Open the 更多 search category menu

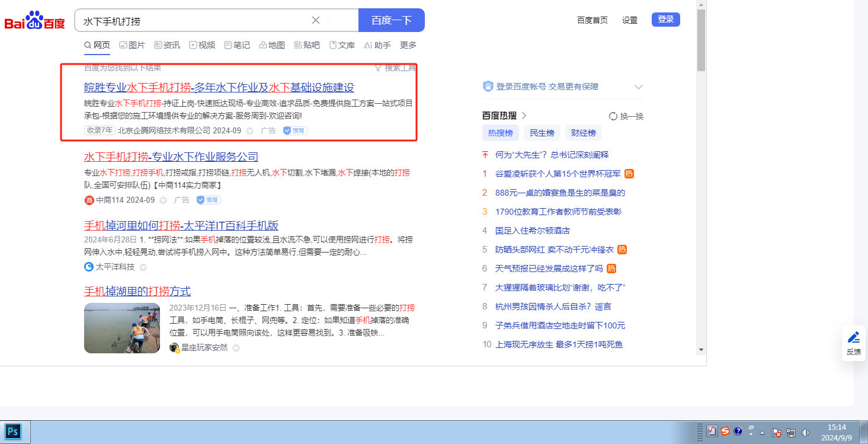[408, 45]
